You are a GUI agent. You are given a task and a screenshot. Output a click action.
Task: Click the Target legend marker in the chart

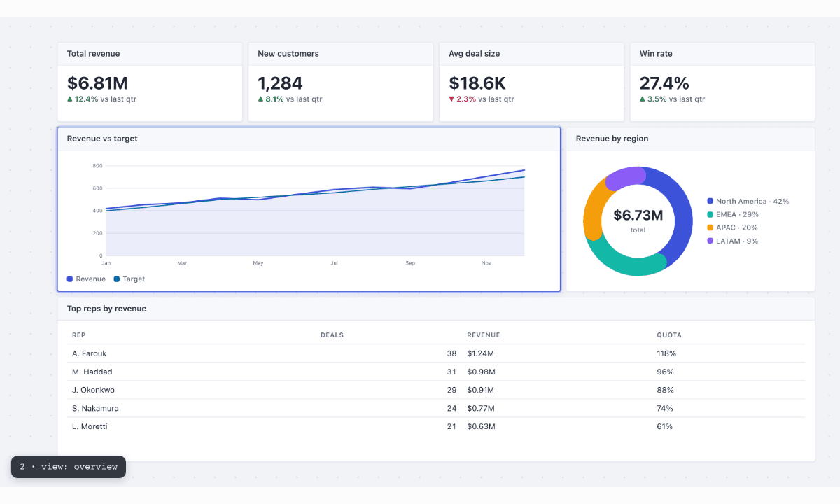coord(116,279)
